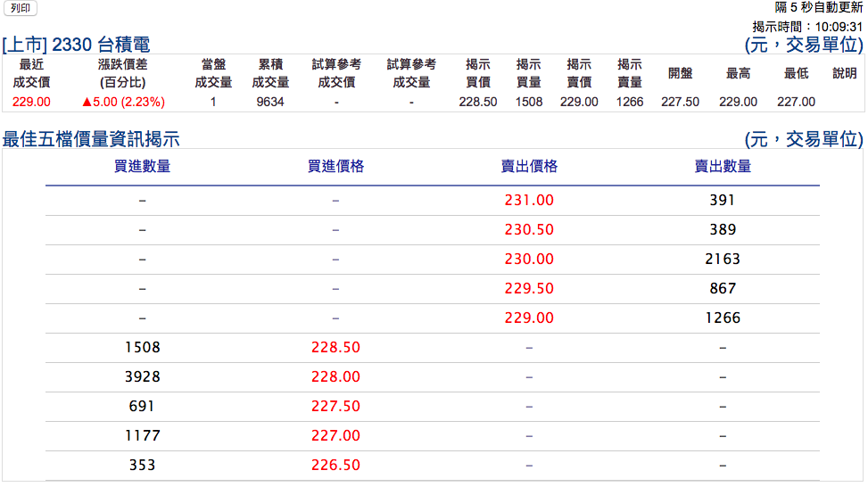Screen dimensions: 868x487
Task: Click the 227.50 bid price in five-level table
Action: coord(335,407)
